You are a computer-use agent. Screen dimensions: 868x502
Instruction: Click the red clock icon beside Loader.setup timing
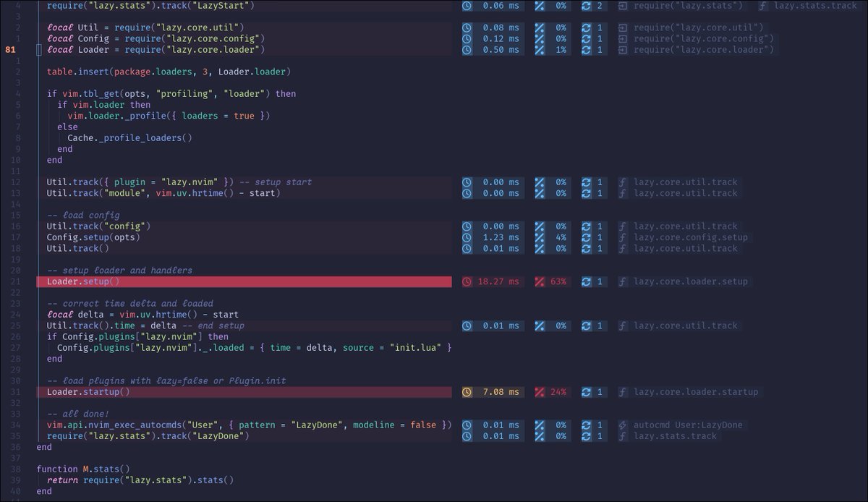tap(467, 281)
